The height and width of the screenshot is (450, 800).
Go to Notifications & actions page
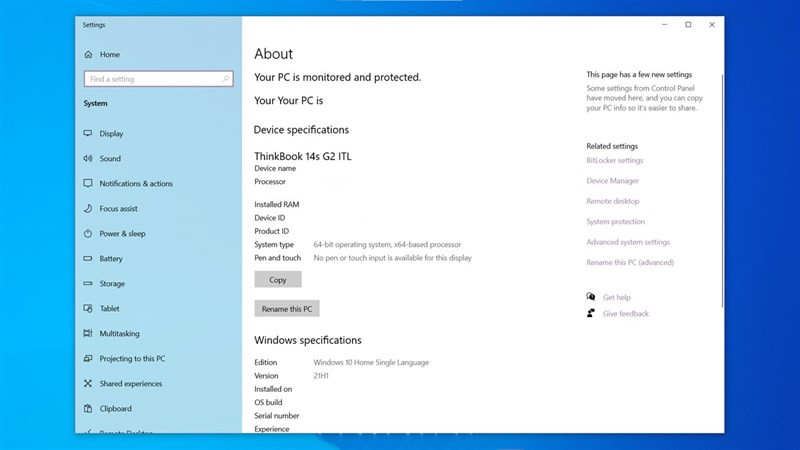click(136, 183)
